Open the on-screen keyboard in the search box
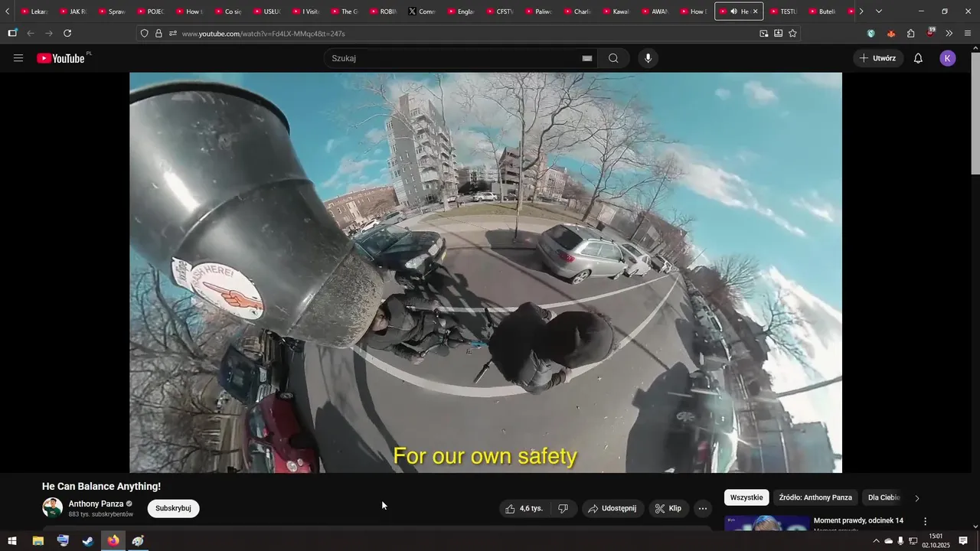The image size is (980, 551). tap(587, 58)
